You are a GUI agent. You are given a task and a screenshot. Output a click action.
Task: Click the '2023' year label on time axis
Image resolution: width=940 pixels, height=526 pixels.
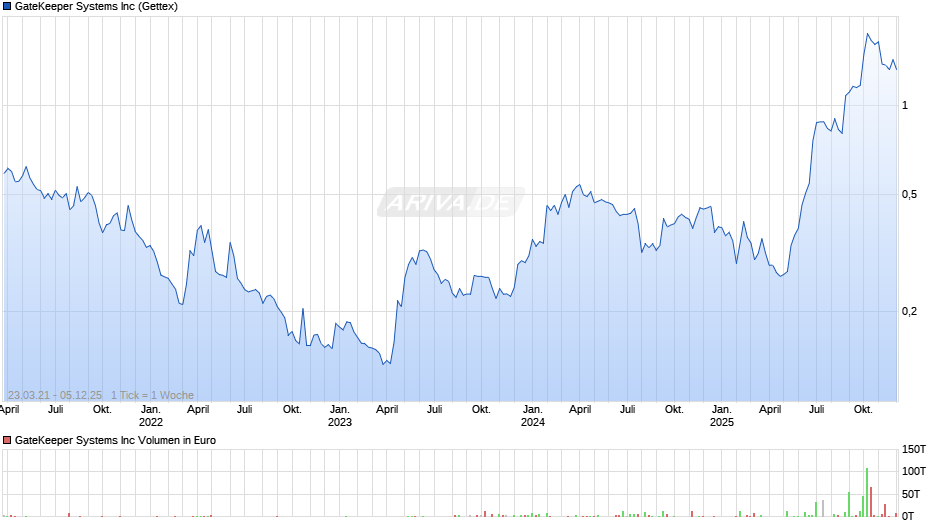click(x=339, y=422)
